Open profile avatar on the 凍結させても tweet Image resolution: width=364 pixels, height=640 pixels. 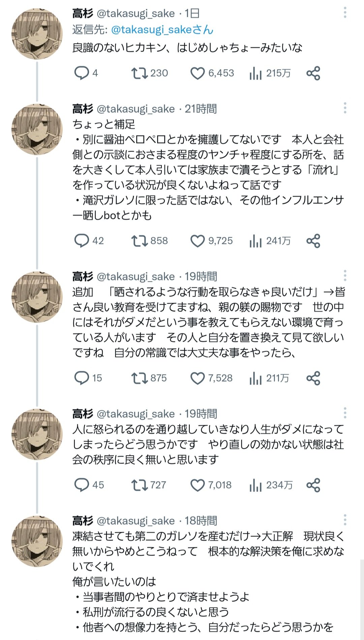37,541
